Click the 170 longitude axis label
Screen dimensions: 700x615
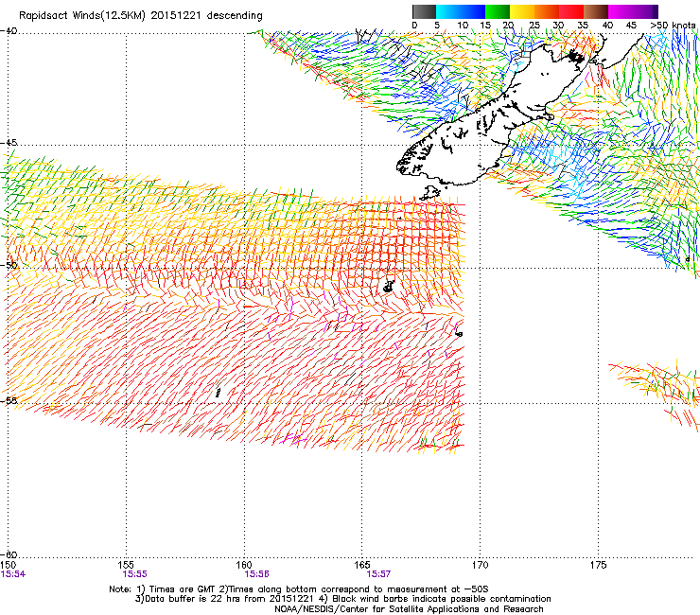480,565
